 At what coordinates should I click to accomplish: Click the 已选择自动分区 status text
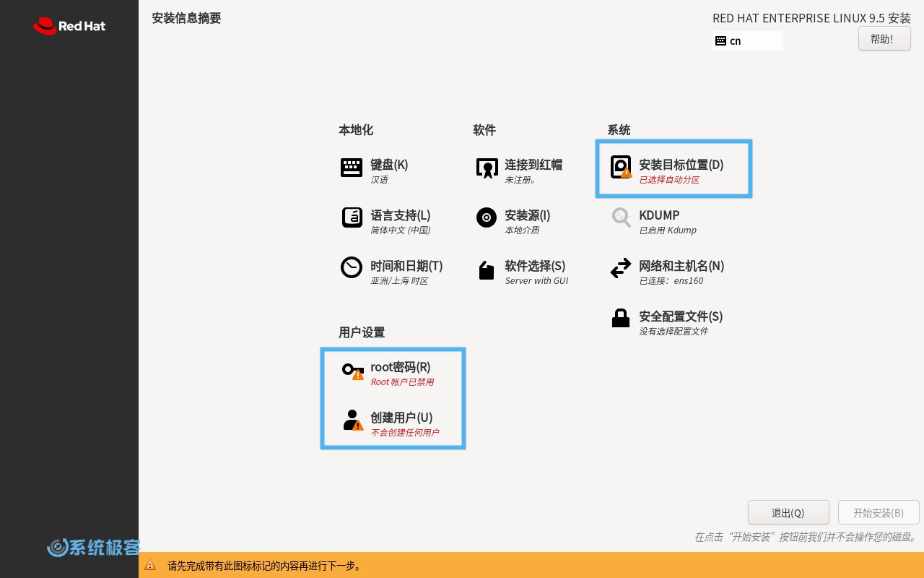coord(669,180)
